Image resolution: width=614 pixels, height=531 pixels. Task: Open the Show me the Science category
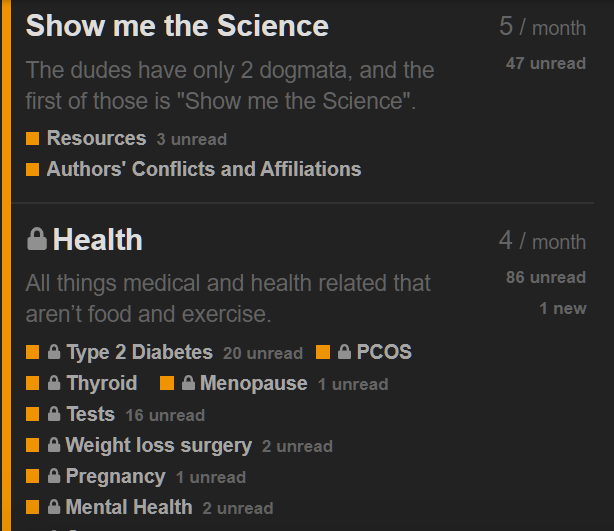tap(177, 26)
